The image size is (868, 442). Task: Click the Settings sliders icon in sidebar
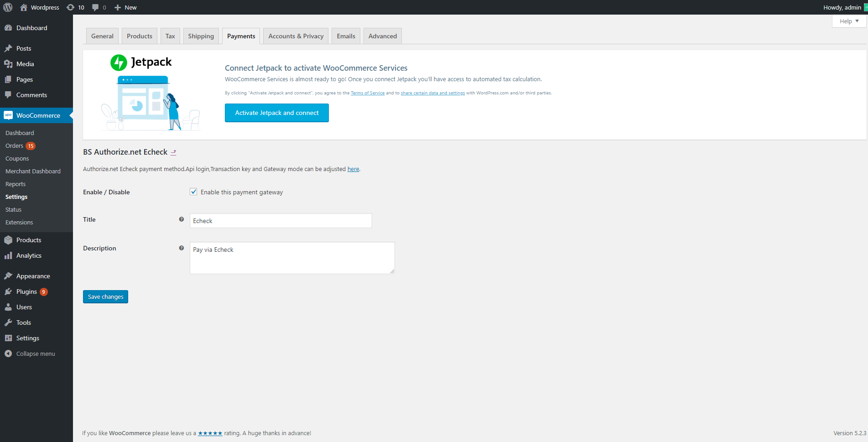click(8, 338)
